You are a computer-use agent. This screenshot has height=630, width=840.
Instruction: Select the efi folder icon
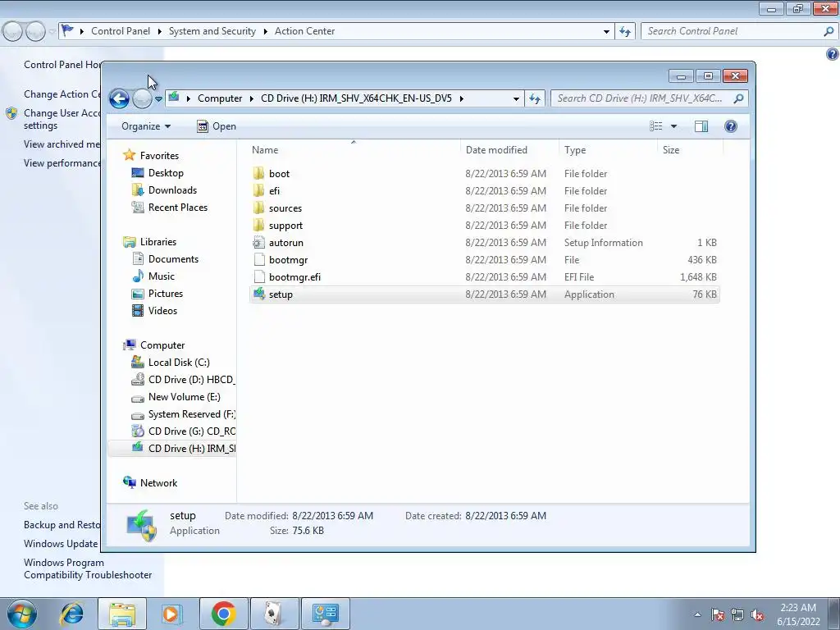(x=258, y=190)
